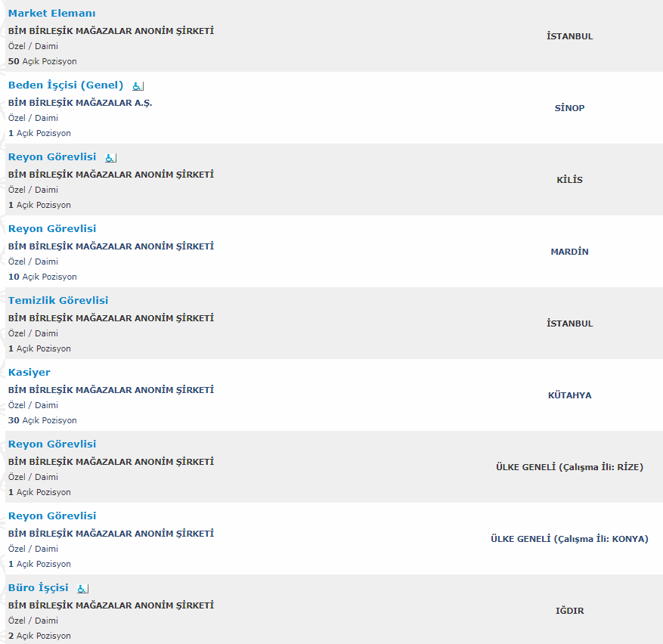Screen dimensions: 663x644
Task: Click the 50 Açık Pozisyon text
Action: [x=42, y=61]
